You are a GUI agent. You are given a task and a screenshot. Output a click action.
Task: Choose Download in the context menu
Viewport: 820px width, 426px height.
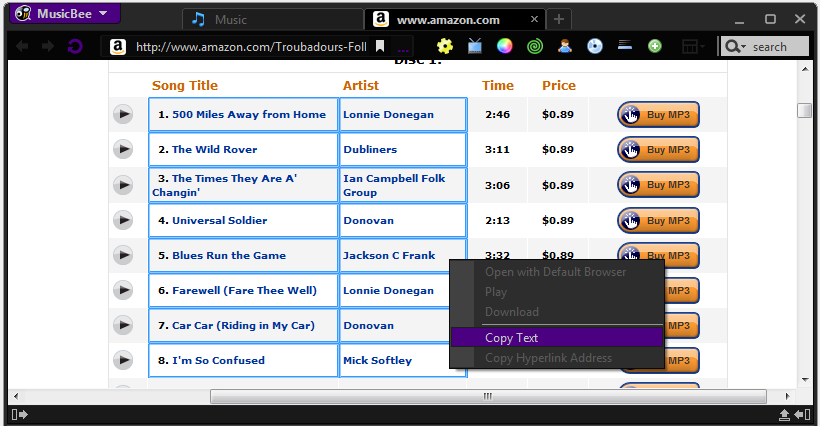click(557, 312)
